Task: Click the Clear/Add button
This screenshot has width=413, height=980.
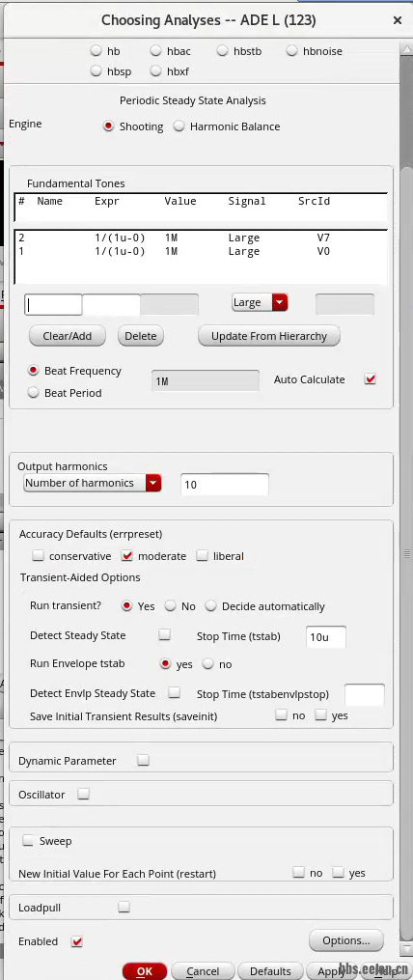Action: tap(68, 336)
